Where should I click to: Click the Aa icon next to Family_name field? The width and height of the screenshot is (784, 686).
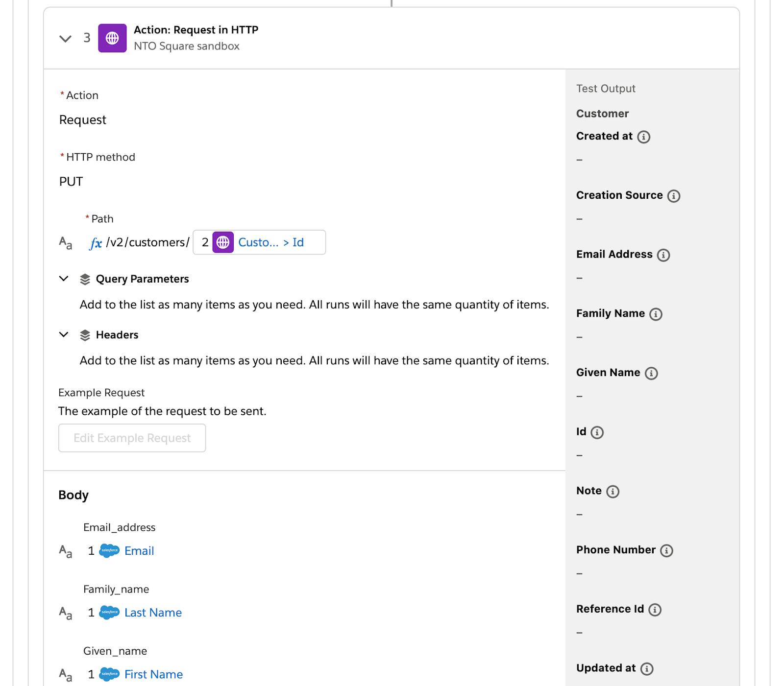tap(66, 613)
